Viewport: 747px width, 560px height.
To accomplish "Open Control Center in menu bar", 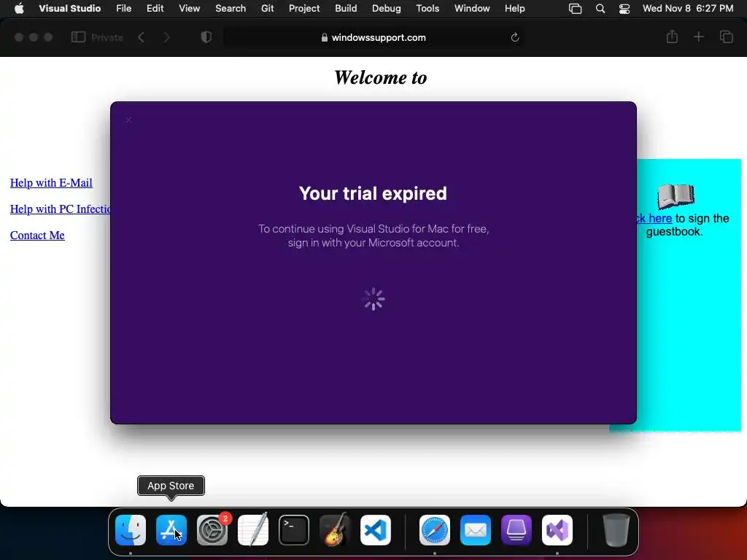I will 624,9.
